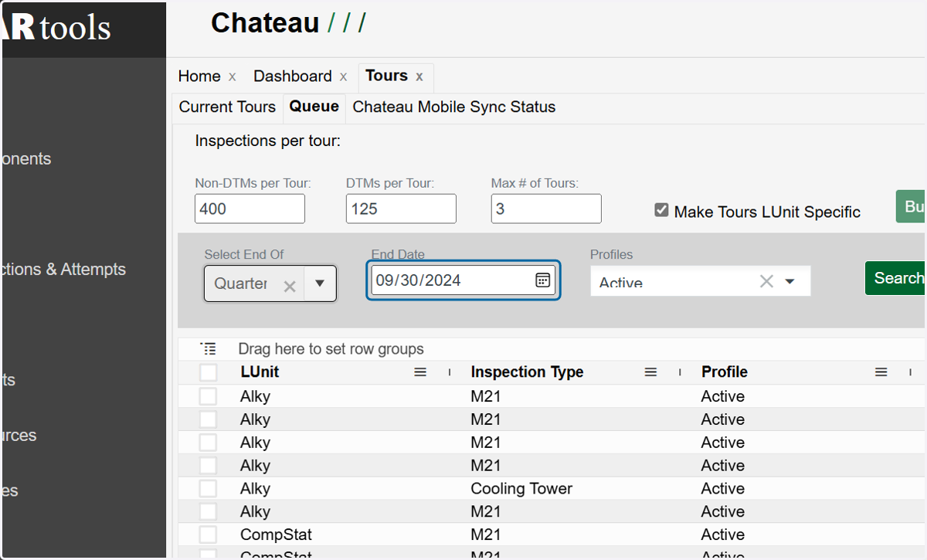Open the Profiles Active combo box
Image resolution: width=927 pixels, height=560 pixels.
click(701, 281)
